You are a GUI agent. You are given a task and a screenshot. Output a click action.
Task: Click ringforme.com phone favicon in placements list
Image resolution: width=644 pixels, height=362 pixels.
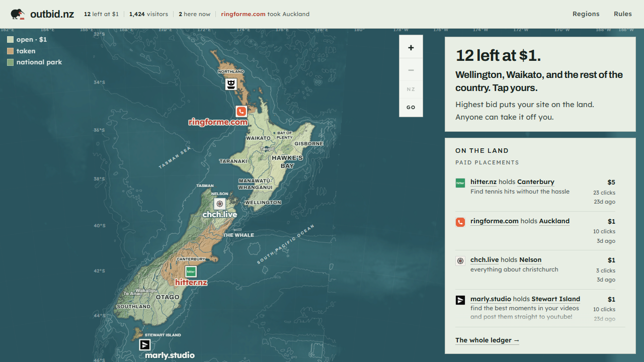coord(460,222)
